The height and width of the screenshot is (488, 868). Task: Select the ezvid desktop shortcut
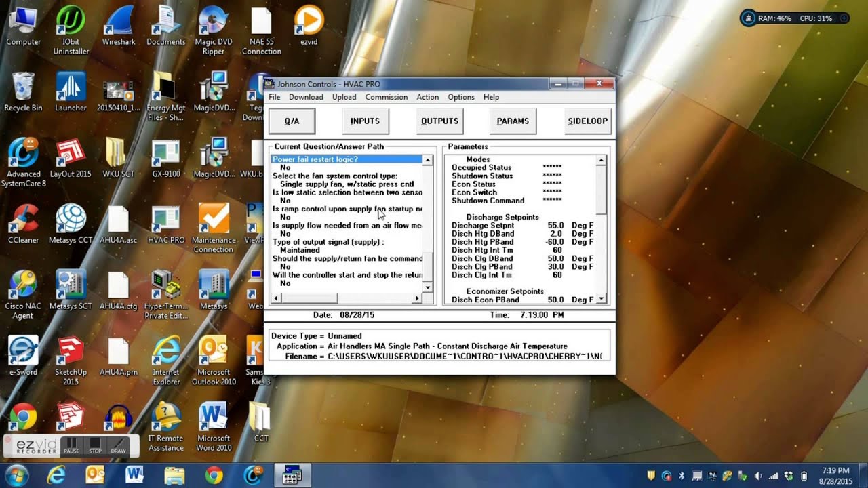pyautogui.click(x=309, y=27)
